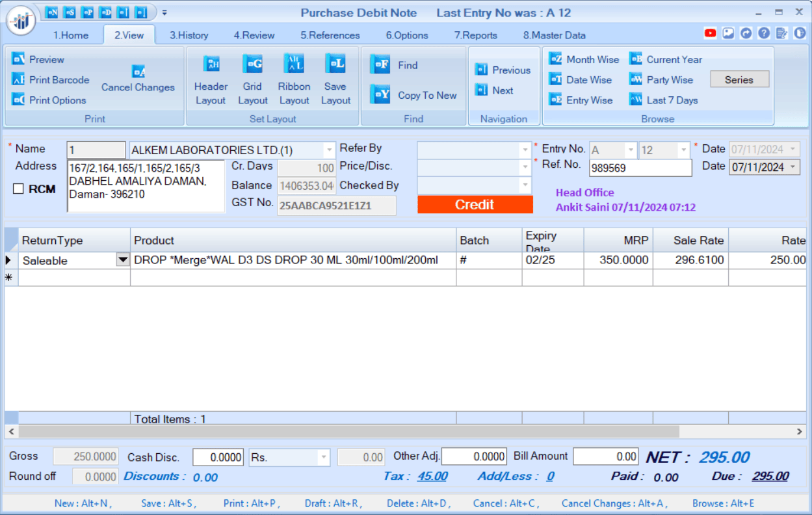Viewport: 812px width, 515px height.
Task: Expand the Checked By dropdown
Action: point(525,185)
